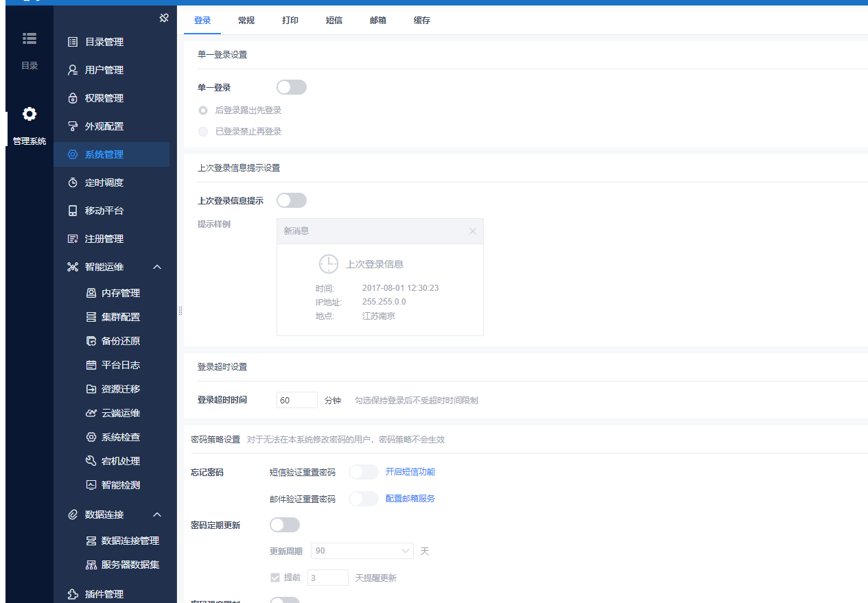868x603 pixels.
Task: Click the 2017-08-01 12:30:23 timestamp
Action: click(x=401, y=288)
